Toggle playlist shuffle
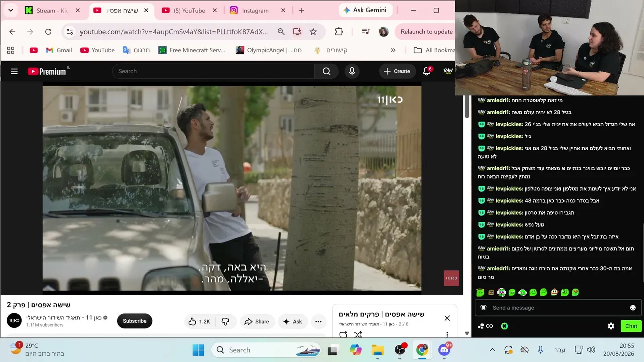Image resolution: width=644 pixels, height=362 pixels. coord(358,334)
